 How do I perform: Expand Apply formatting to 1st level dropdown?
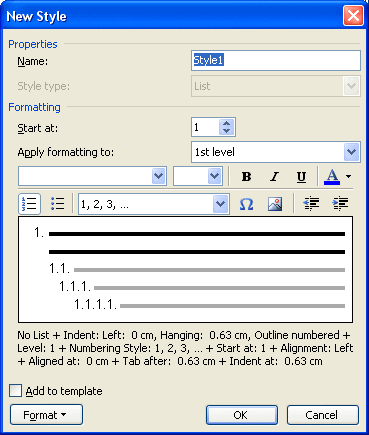point(351,152)
